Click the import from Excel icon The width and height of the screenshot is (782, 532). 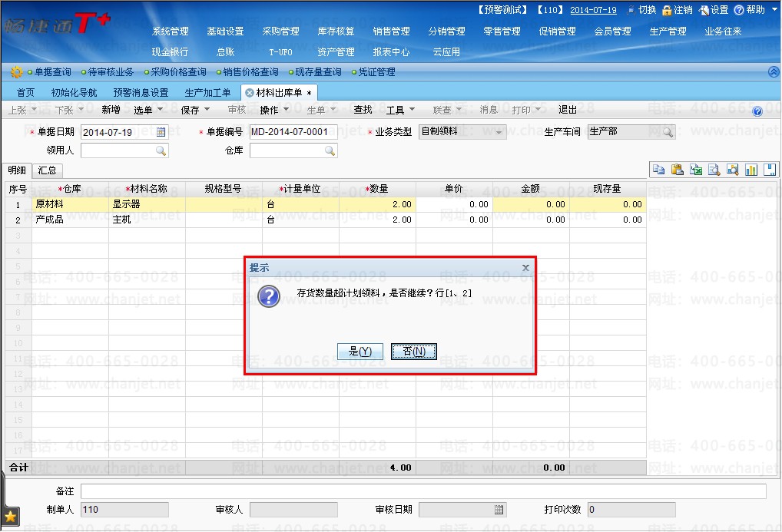(696, 170)
